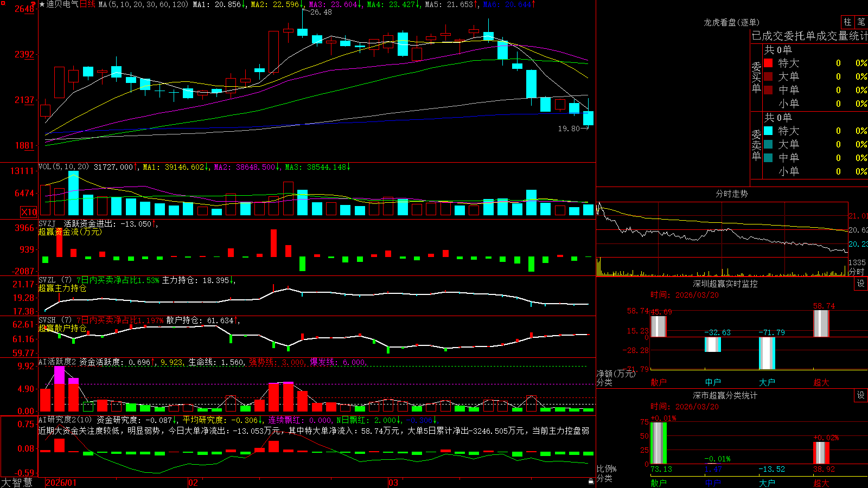Viewport: 868px width, 488px height.
Task: Toggle the 笔 tick display mode
Action: click(861, 22)
